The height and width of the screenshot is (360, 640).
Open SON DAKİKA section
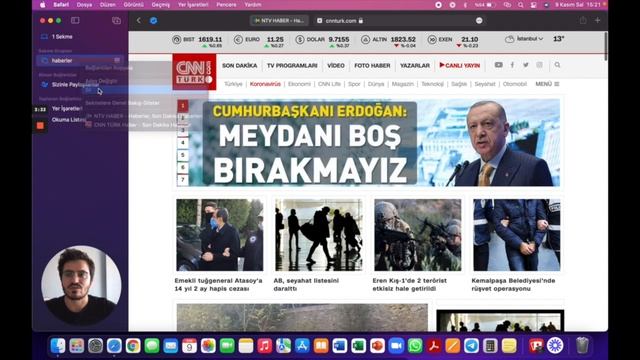click(240, 65)
